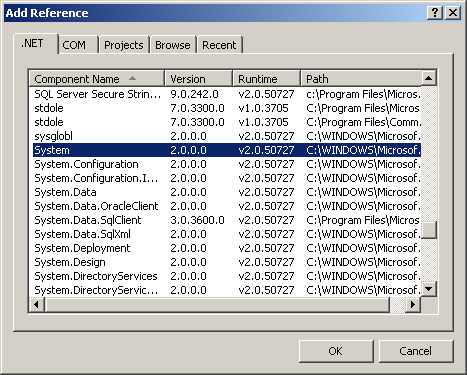
Task: Click version 9.0.242.0 cell
Action: click(194, 94)
